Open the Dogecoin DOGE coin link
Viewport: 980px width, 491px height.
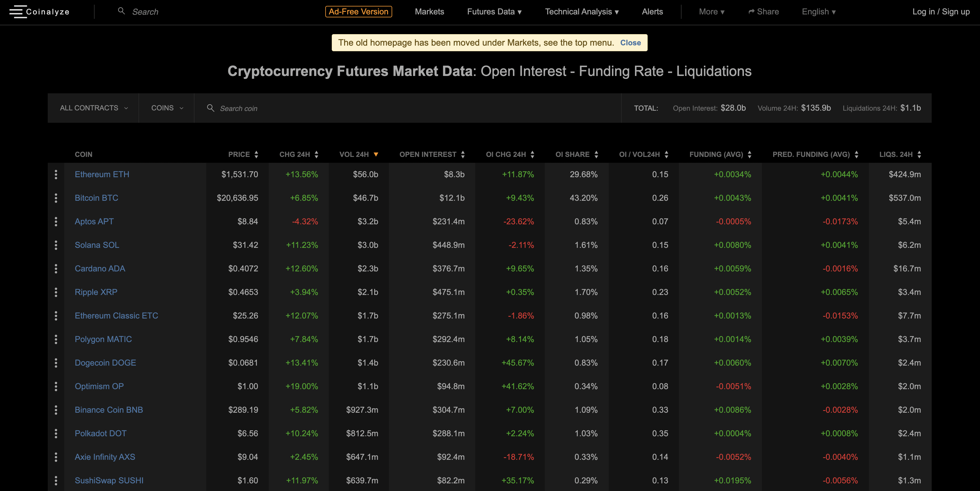(105, 363)
